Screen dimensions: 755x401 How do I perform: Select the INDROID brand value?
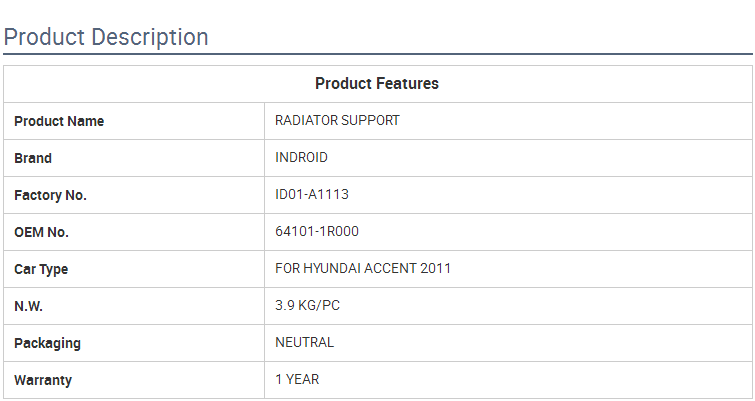coord(301,157)
